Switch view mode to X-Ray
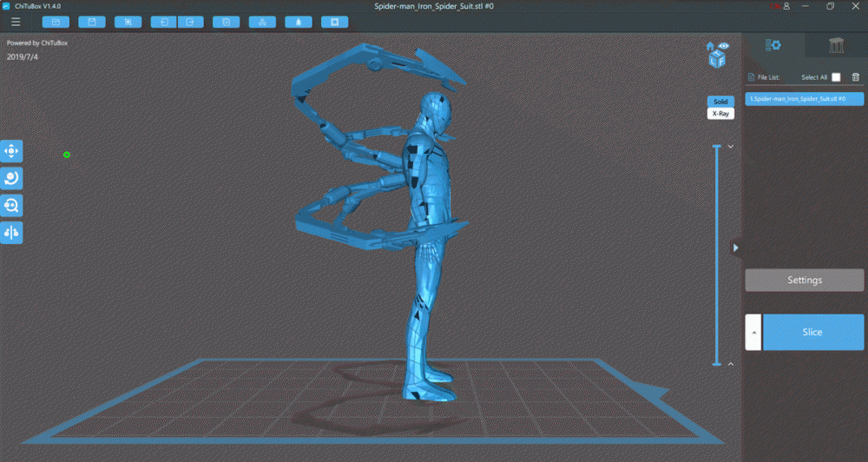This screenshot has height=462, width=868. coord(720,114)
